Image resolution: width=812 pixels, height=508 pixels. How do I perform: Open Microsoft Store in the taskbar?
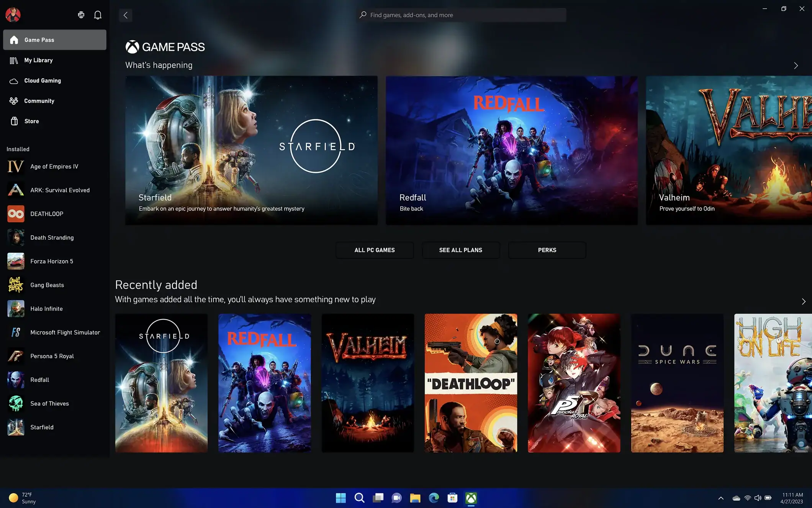(x=452, y=498)
